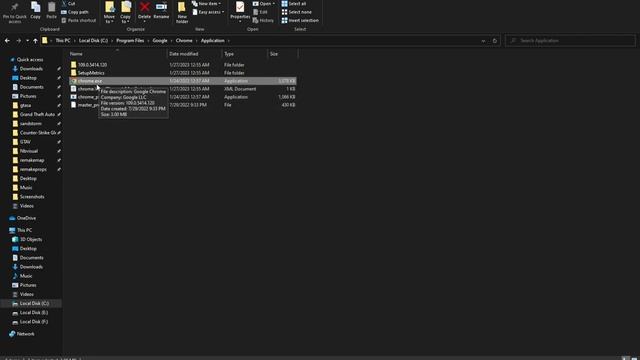Open the sandstorm folder in sidebar
The image size is (640, 360).
tap(31, 123)
